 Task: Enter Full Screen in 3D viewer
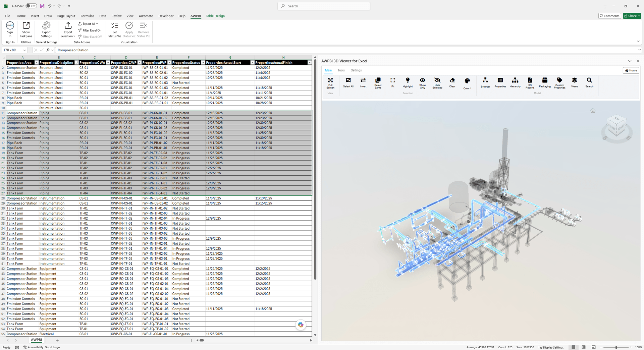coord(330,83)
